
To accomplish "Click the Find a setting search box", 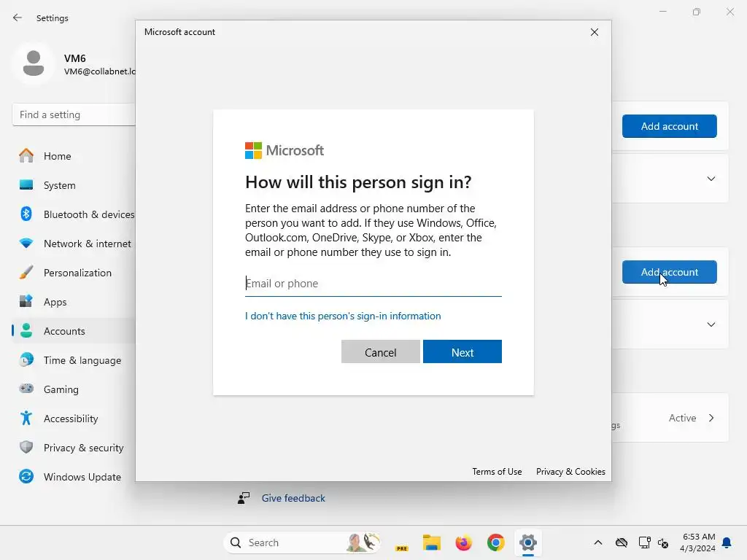I will click(x=74, y=114).
